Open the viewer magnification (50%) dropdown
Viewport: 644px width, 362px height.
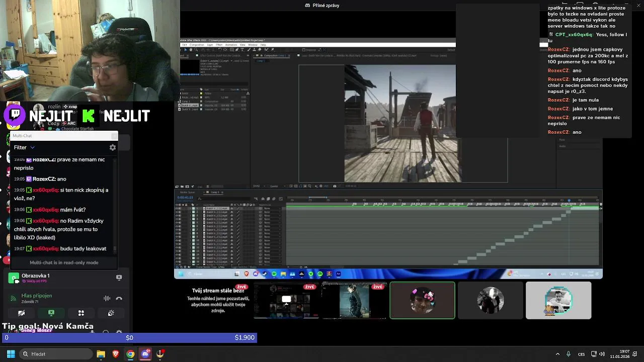[x=259, y=186]
